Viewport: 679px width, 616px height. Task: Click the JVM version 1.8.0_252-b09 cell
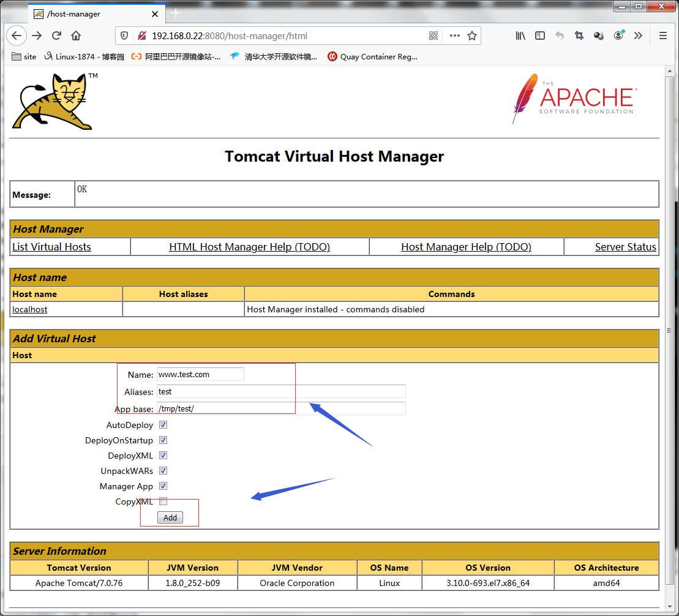pos(193,583)
